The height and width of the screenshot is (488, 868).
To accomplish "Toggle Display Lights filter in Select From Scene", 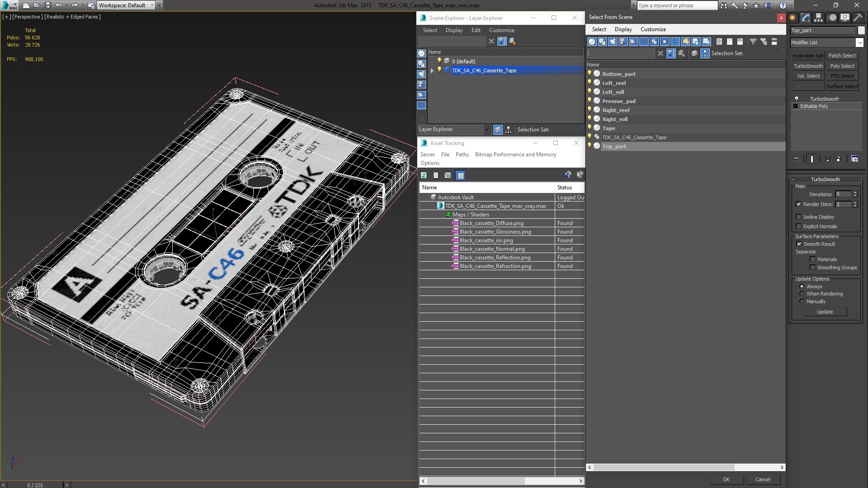I will tap(613, 42).
